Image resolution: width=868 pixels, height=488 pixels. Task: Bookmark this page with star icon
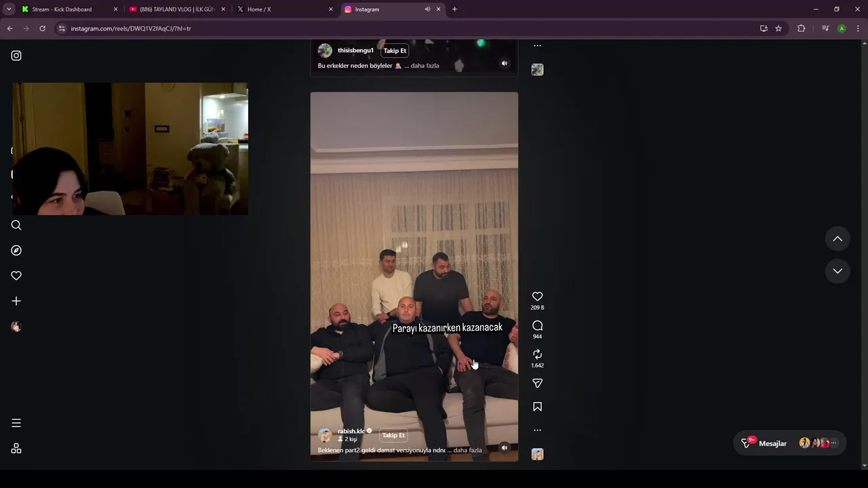click(778, 28)
